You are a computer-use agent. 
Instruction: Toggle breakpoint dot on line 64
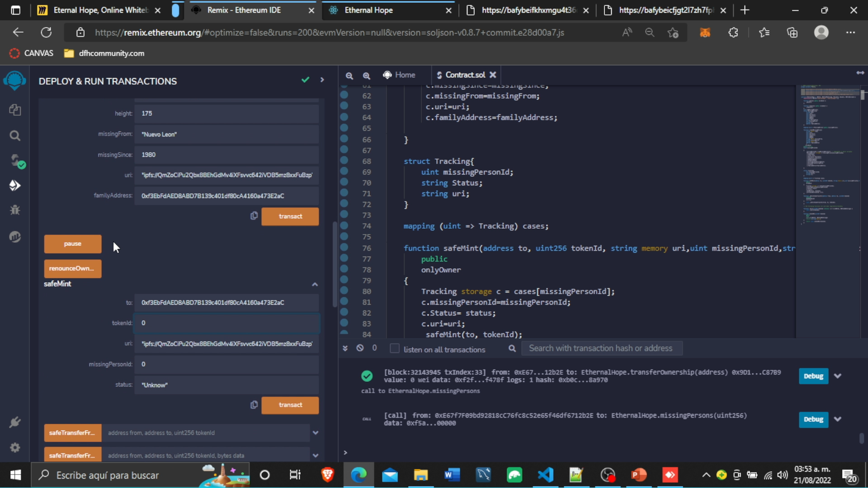coord(344,117)
